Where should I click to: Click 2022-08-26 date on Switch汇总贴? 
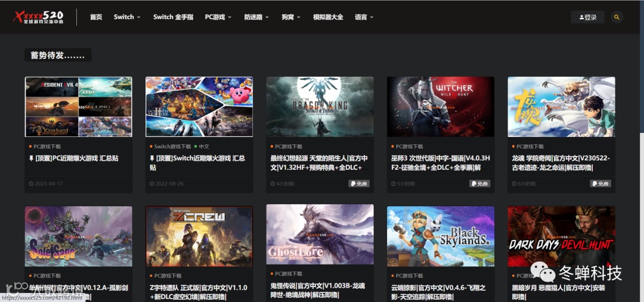(167, 184)
